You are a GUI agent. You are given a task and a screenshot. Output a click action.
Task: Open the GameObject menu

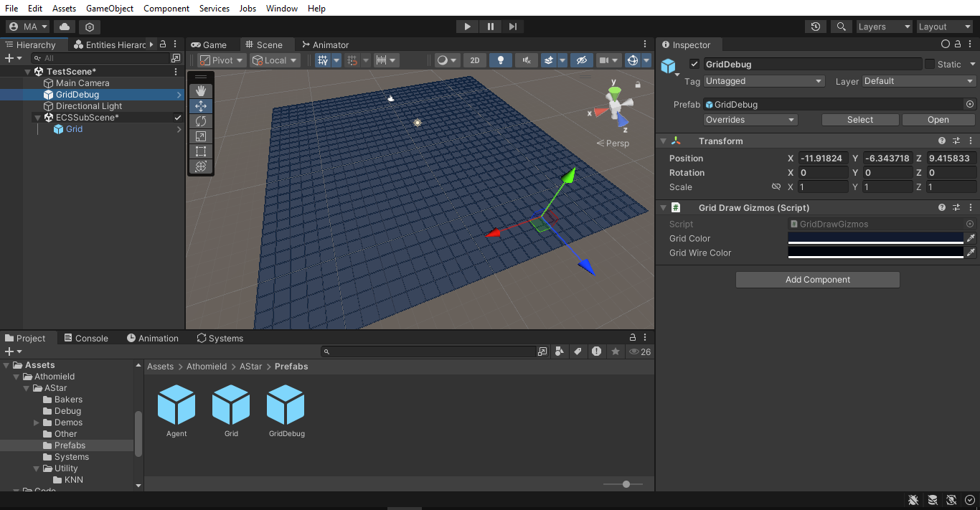[x=109, y=9]
